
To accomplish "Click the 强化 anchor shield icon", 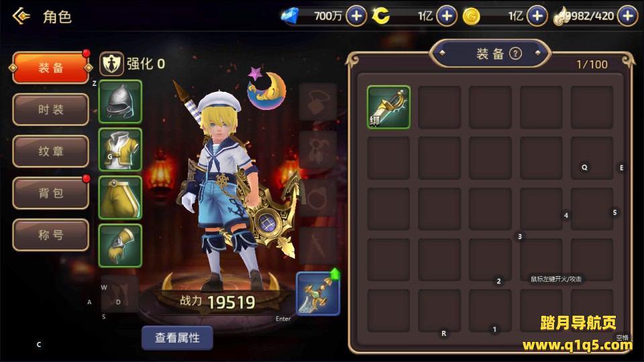I will [x=111, y=64].
